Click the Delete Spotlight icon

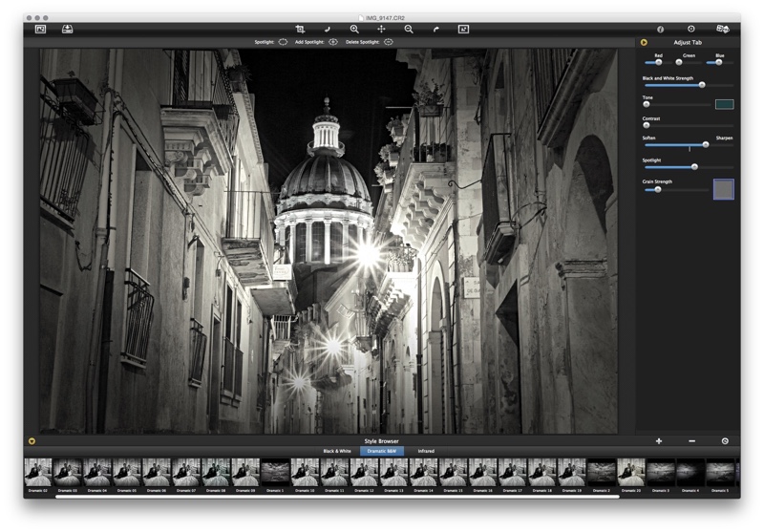tap(389, 42)
